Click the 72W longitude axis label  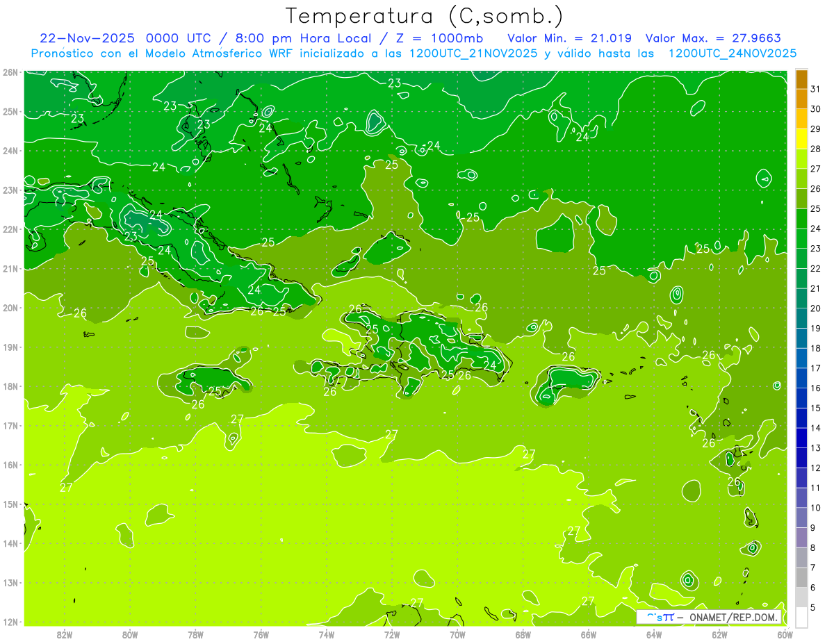coord(393,634)
